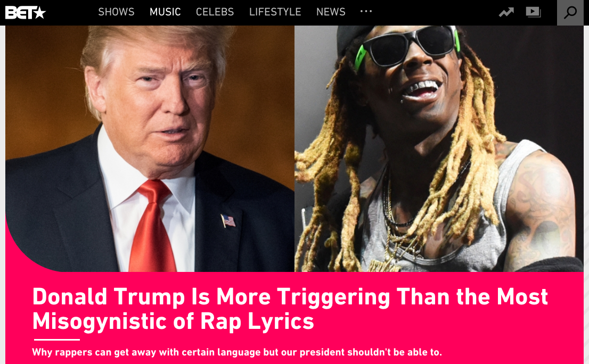This screenshot has width=589, height=364.
Task: Expand the three-dot more menu
Action: [366, 11]
